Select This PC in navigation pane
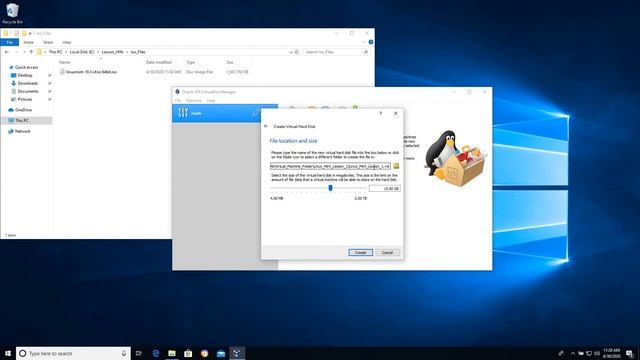Image resolution: width=640 pixels, height=360 pixels. [22, 120]
